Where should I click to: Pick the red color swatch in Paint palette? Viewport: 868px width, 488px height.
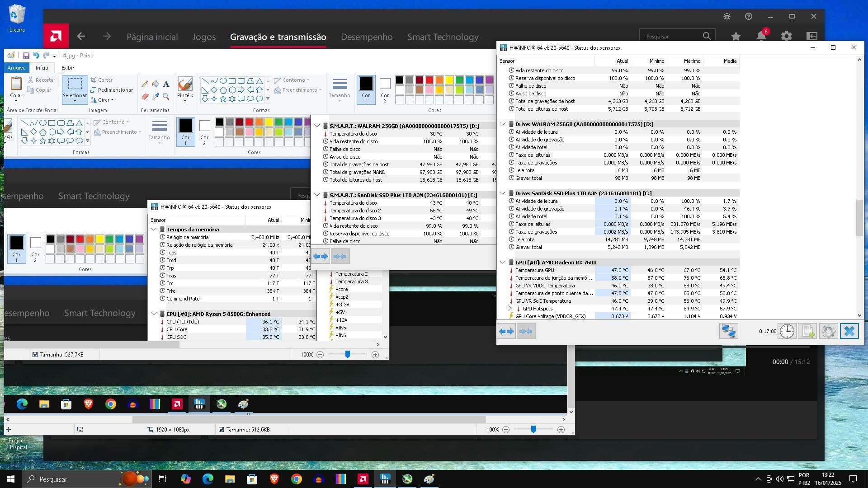click(429, 80)
